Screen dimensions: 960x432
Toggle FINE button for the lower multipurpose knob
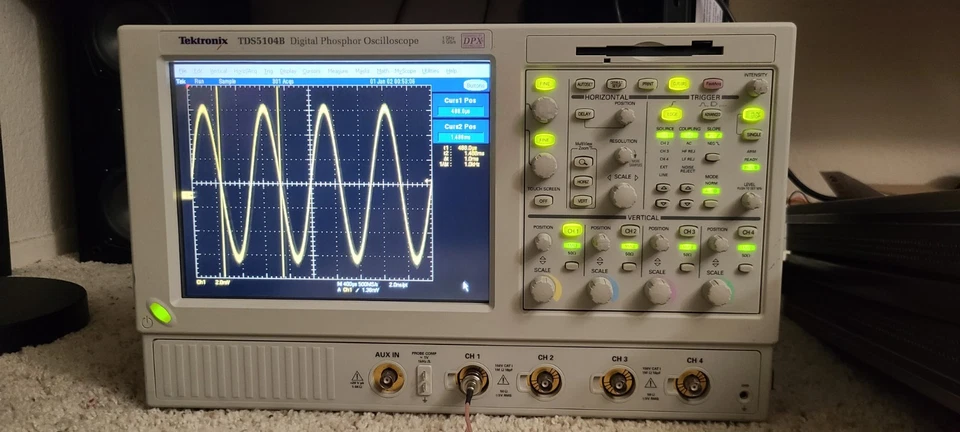[544, 140]
